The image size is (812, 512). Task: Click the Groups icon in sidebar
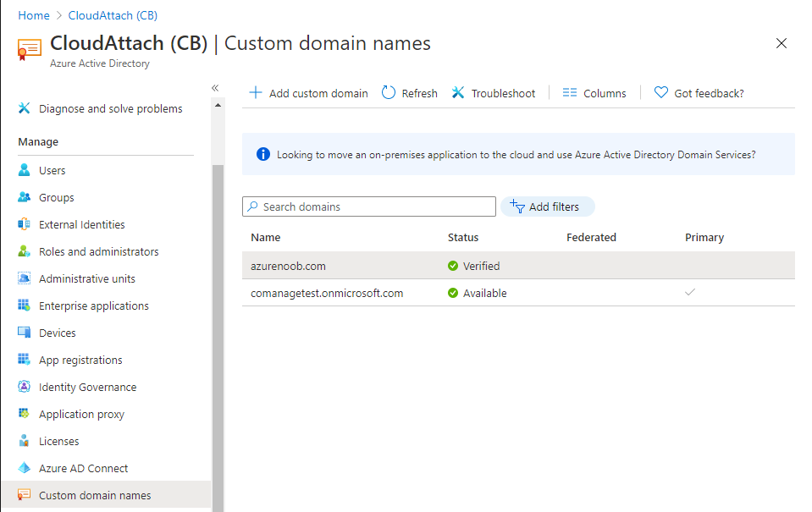24,197
